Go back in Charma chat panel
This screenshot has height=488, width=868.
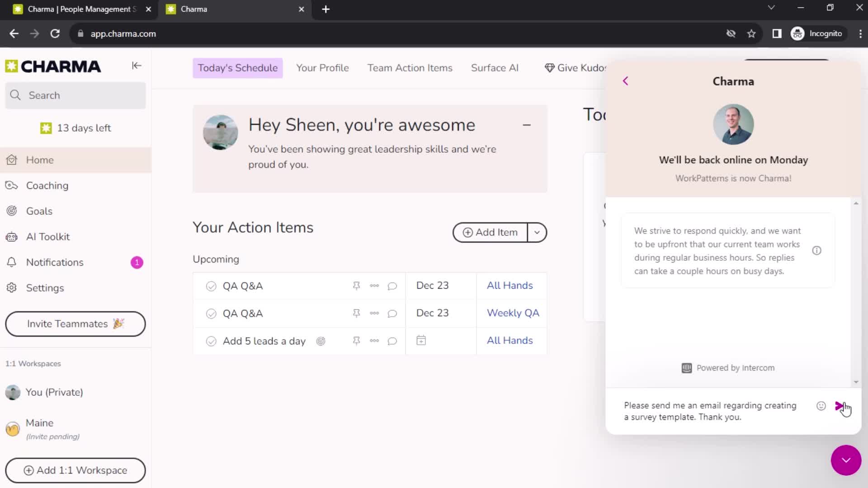pyautogui.click(x=626, y=81)
